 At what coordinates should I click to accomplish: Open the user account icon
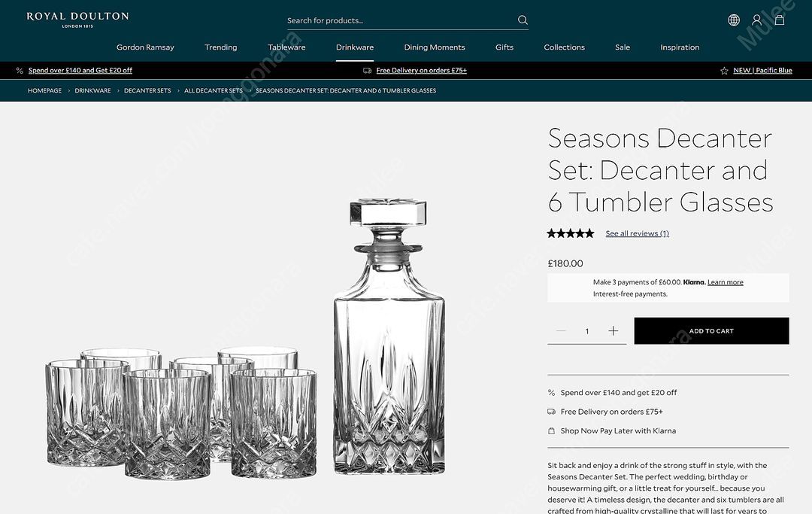tap(756, 20)
